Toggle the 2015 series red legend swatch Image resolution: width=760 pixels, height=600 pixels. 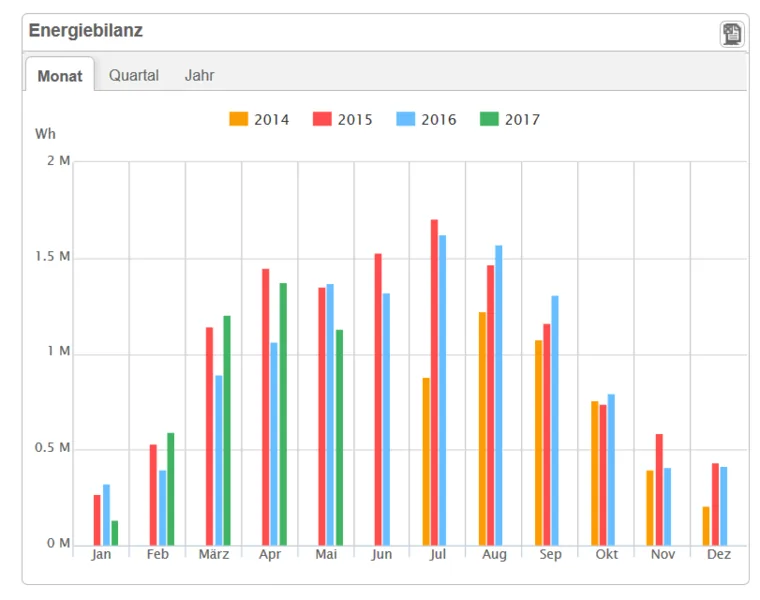[x=322, y=119]
